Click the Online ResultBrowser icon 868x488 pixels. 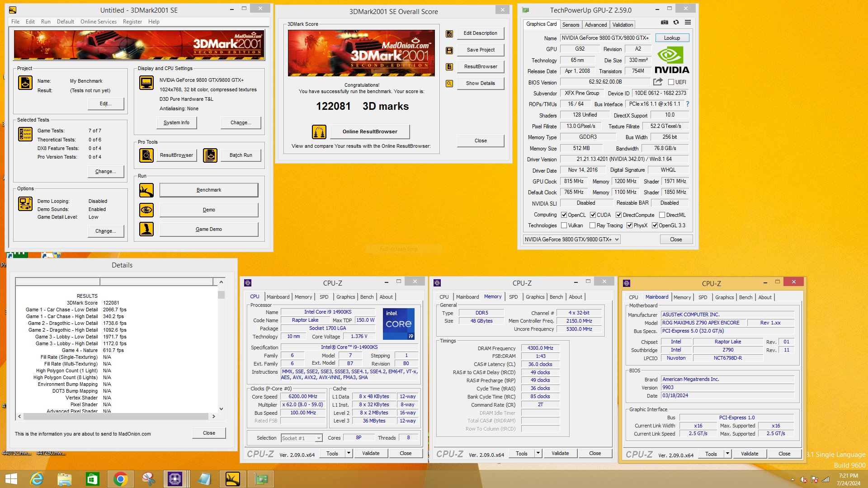[319, 132]
